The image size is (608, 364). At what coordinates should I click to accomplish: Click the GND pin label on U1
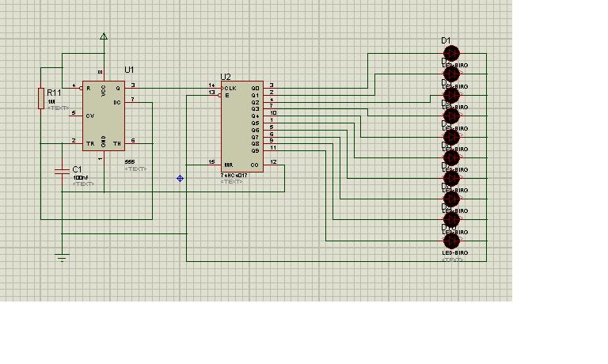click(103, 141)
